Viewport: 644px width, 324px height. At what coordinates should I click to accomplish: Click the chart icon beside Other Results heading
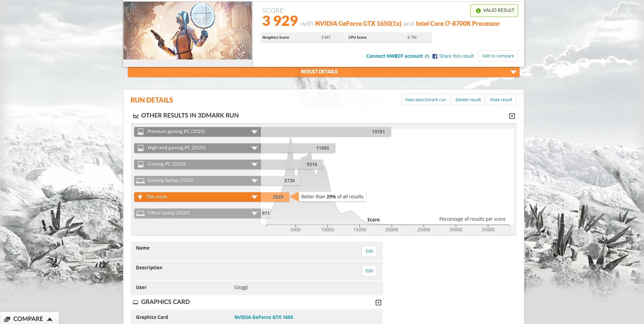[x=136, y=116]
